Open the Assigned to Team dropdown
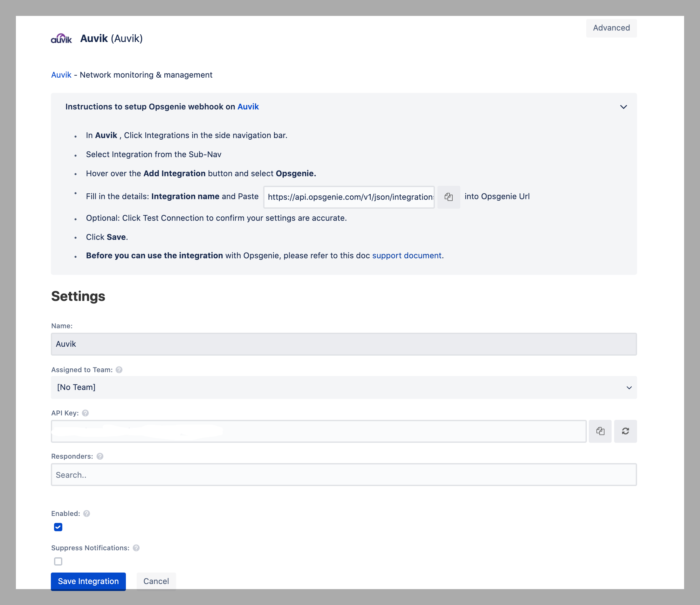Image resolution: width=700 pixels, height=605 pixels. point(344,387)
